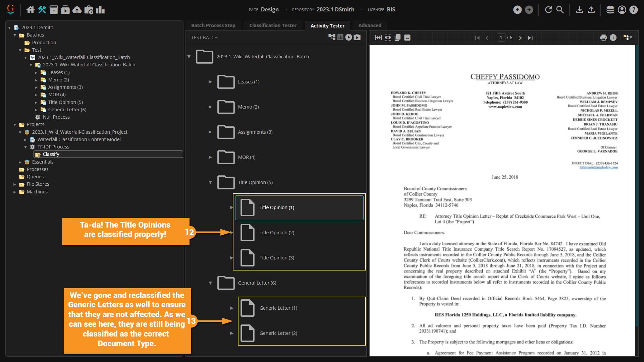This screenshot has width=644, height=362.
Task: Click fit-to-width icon in viewer
Action: pos(378,38)
